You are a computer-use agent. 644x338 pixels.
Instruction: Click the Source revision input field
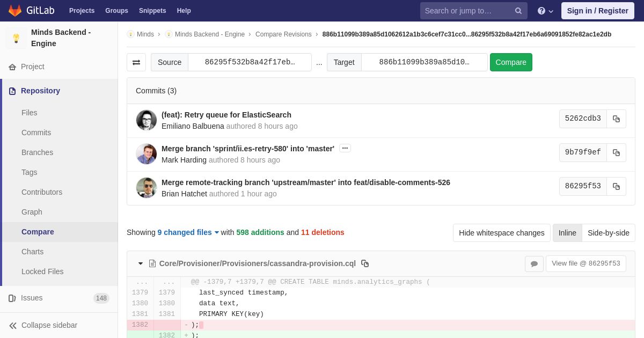click(x=250, y=62)
